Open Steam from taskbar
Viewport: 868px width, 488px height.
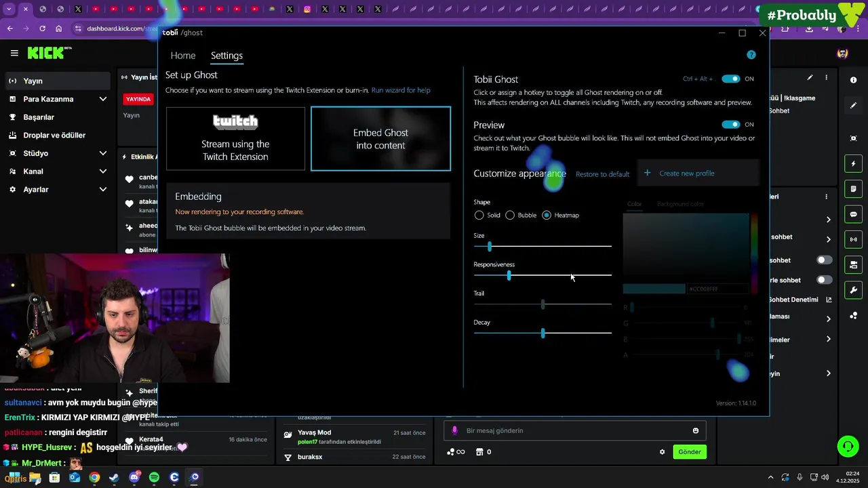coord(114,478)
